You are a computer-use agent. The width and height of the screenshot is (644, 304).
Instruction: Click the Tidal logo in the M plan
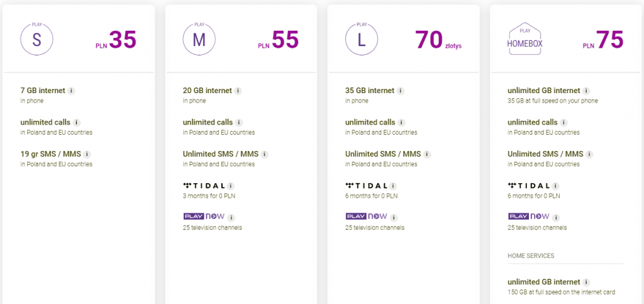[204, 186]
